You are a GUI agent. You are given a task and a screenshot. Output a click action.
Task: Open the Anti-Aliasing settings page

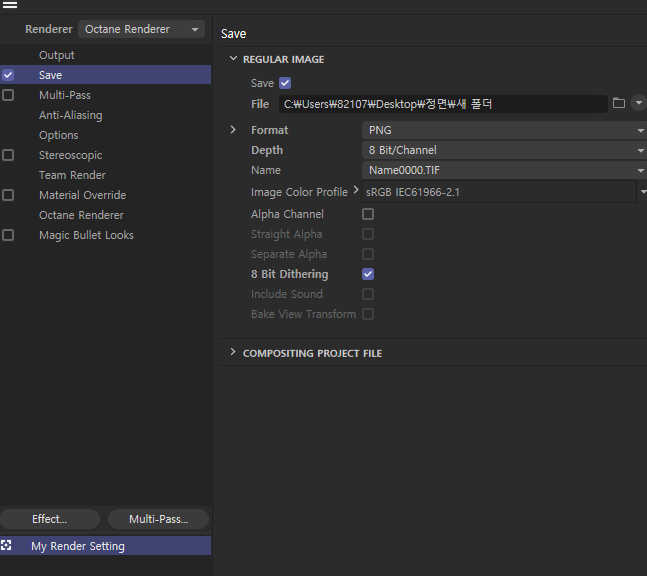coord(71,115)
